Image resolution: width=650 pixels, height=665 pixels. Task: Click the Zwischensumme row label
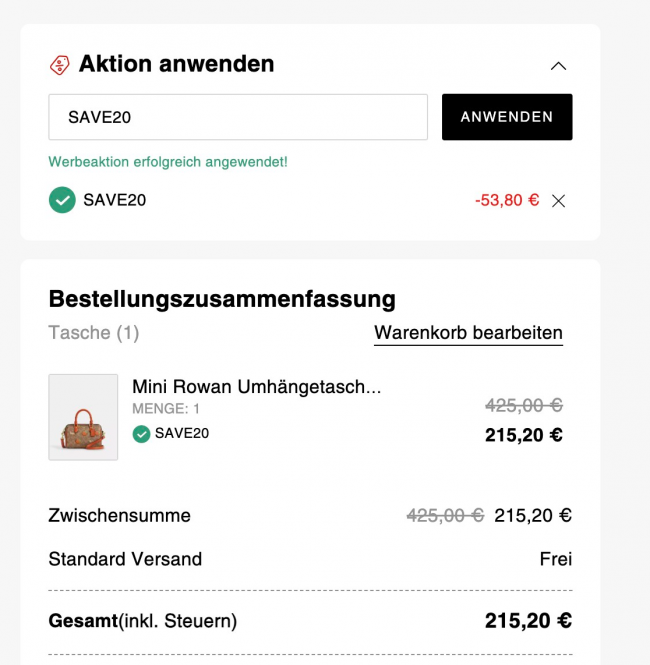(x=120, y=515)
